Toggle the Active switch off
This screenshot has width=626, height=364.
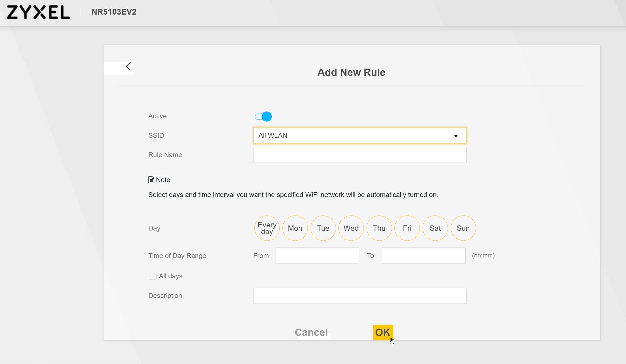(263, 116)
